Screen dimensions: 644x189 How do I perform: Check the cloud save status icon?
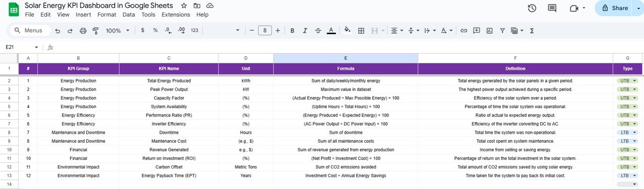(x=210, y=6)
